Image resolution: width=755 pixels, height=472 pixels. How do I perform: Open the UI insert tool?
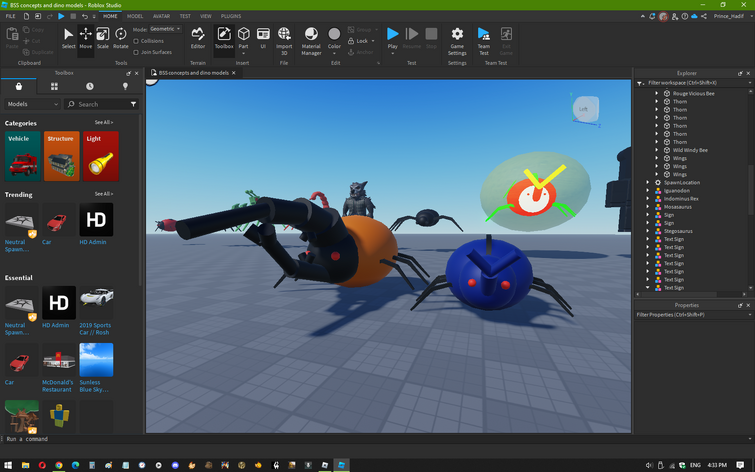(x=263, y=38)
